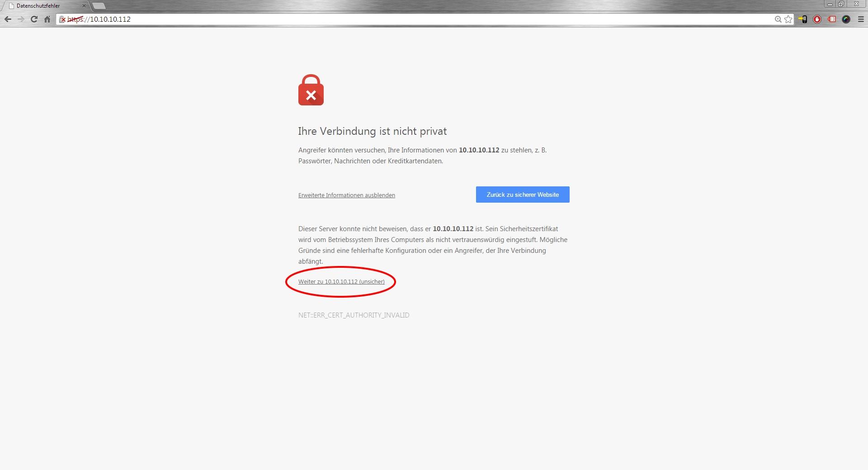Bookmark this page with the star icon

pos(788,19)
